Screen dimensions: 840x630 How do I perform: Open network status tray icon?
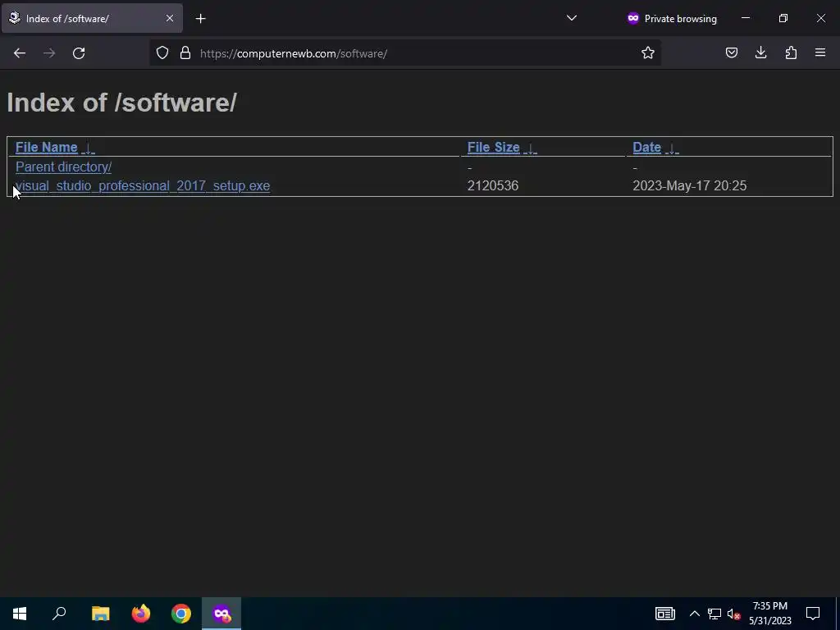[x=714, y=614]
